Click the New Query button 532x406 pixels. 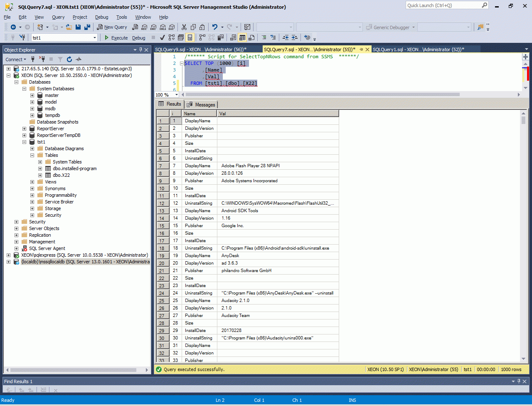coord(112,27)
